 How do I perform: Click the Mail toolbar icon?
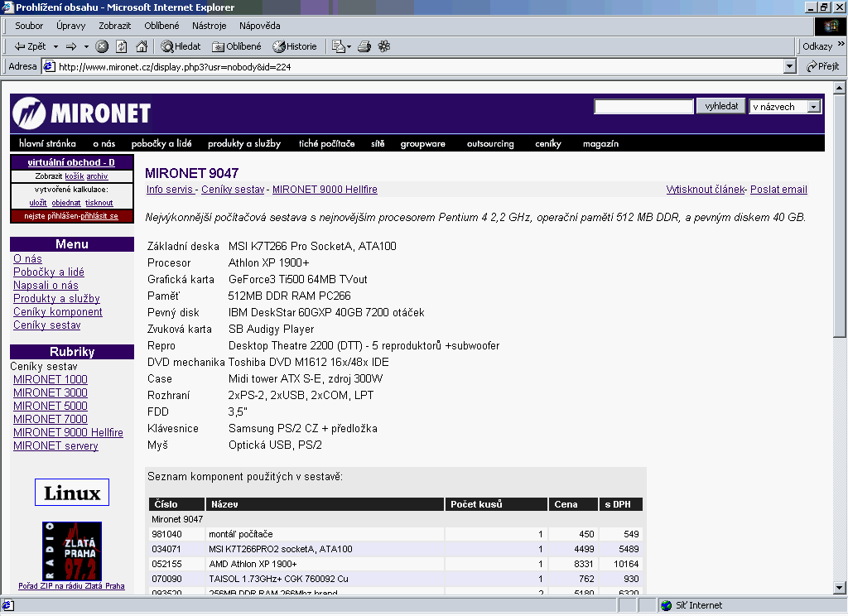[x=338, y=46]
